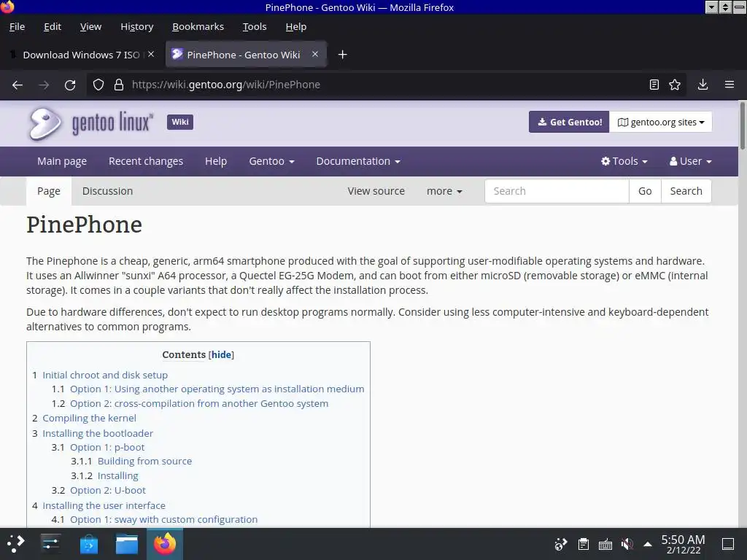Expand the Documentation dropdown menu
Viewport: 747px width, 560px height.
click(x=358, y=161)
